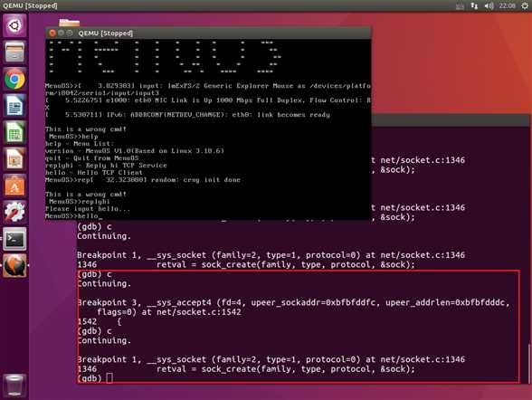Open LibreOffice Impress presentation icon
Screen dimensions: 532x400
point(14,158)
